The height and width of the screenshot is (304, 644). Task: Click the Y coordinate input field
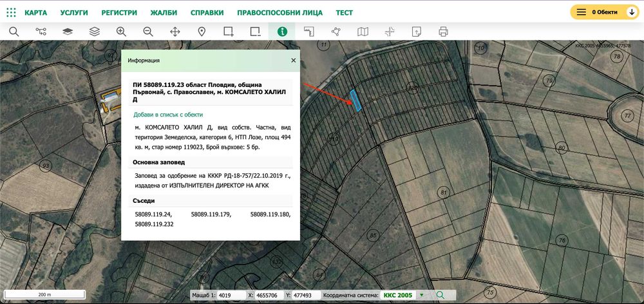point(307,295)
